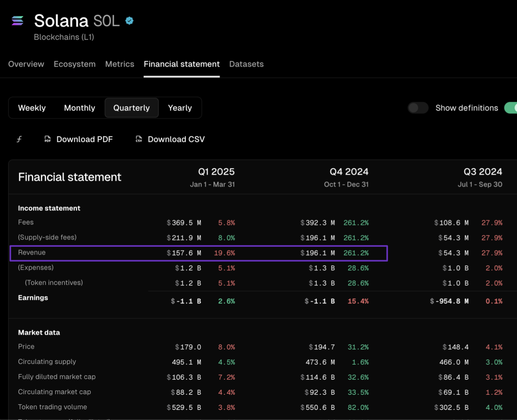The width and height of the screenshot is (517, 420).
Task: Click the Fees row label
Action: 26,222
